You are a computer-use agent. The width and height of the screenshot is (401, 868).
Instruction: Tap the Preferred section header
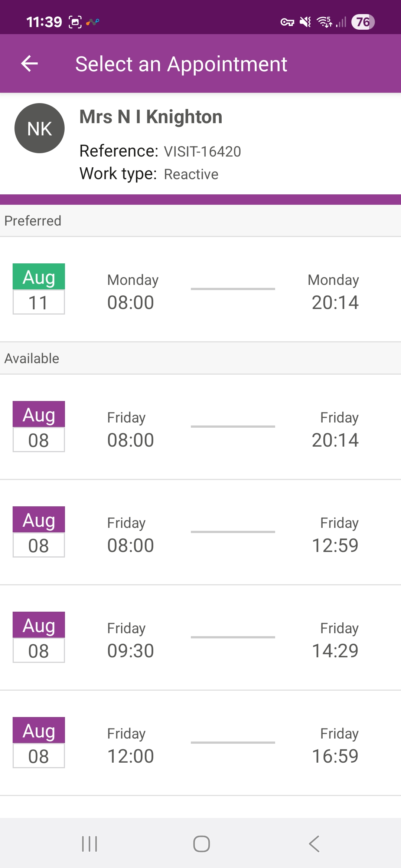33,221
